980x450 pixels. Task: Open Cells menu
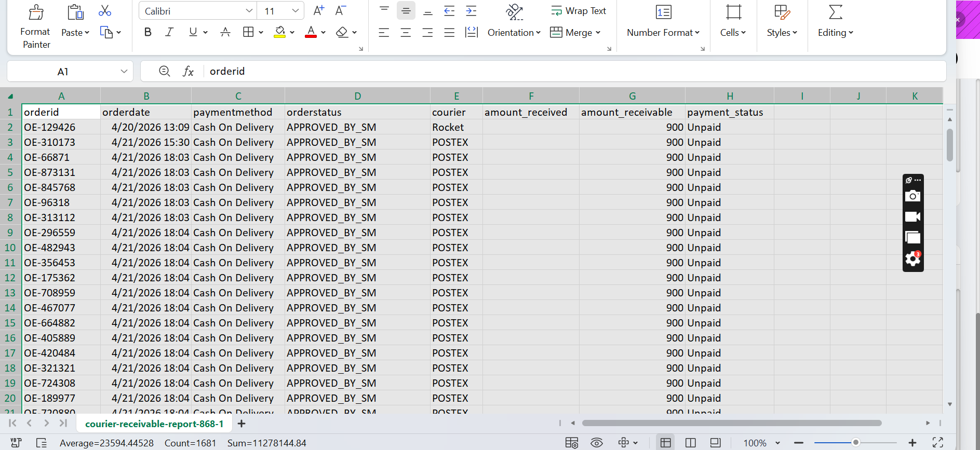733,33
